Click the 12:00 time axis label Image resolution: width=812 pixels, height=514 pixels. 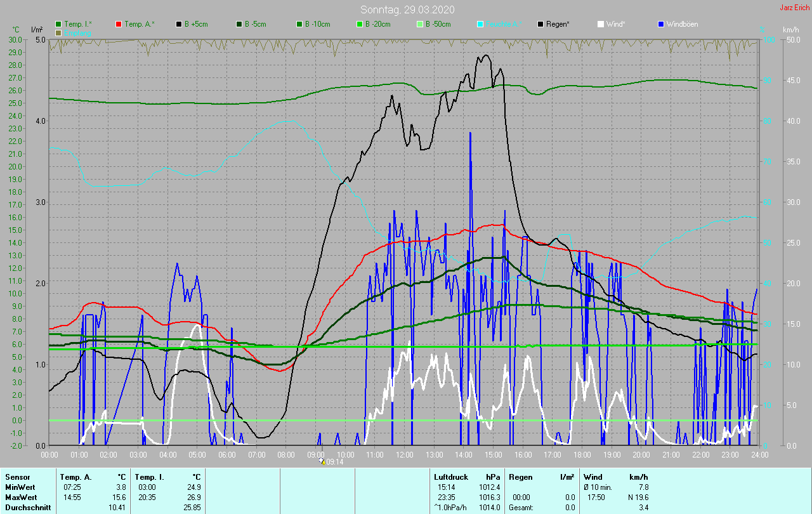(x=405, y=455)
